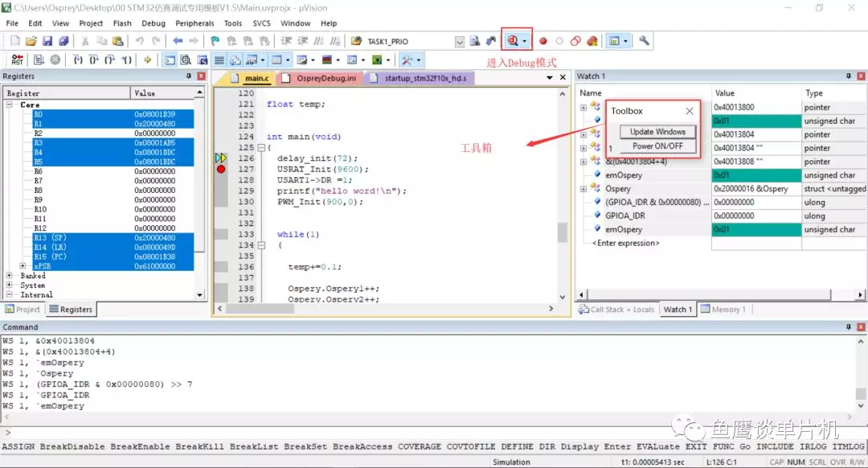Viewport: 868px width, 468px height.
Task: Insert a bookmark using the flag icon
Action: point(215,41)
